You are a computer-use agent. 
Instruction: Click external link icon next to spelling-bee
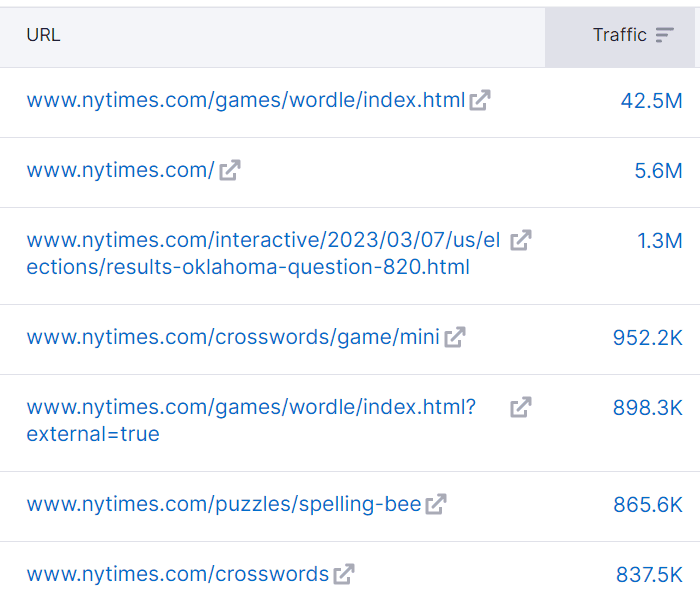(x=436, y=504)
